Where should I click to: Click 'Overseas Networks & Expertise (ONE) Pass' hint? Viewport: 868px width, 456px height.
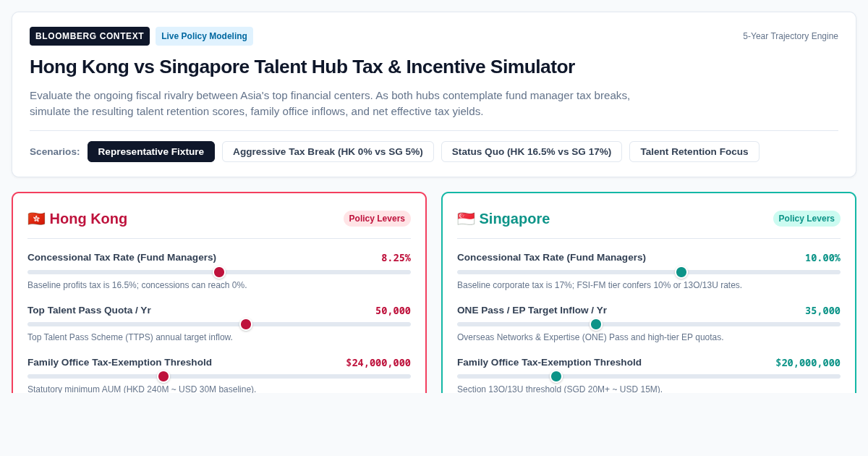pyautogui.click(x=590, y=337)
